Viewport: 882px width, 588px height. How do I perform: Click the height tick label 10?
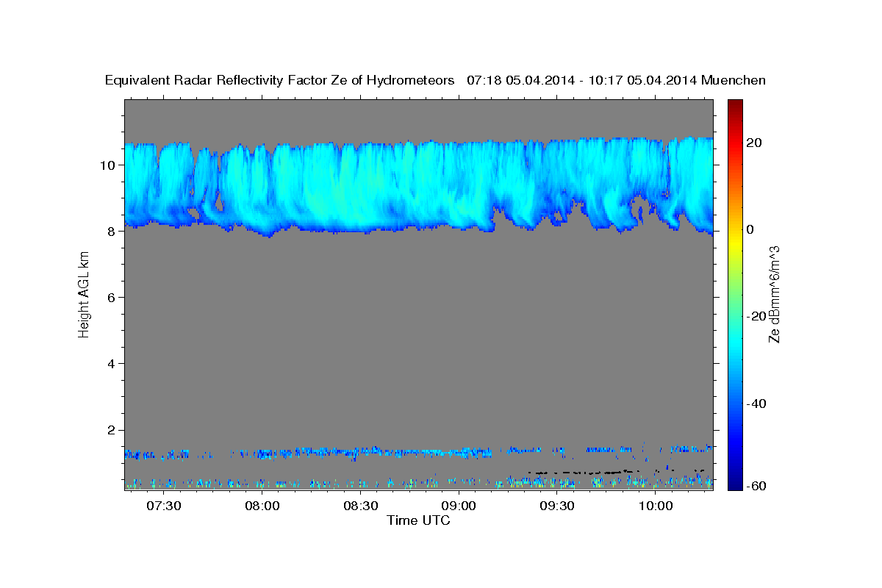point(110,165)
